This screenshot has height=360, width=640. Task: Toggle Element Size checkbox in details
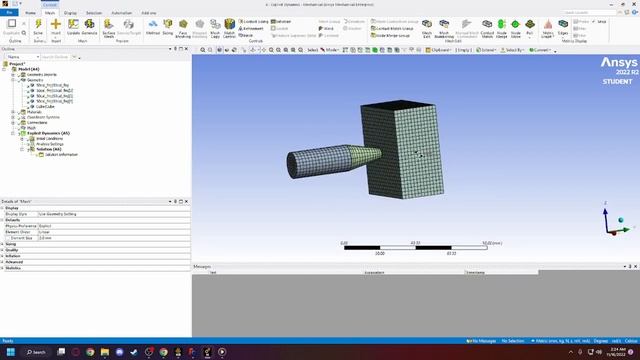(x=8, y=238)
